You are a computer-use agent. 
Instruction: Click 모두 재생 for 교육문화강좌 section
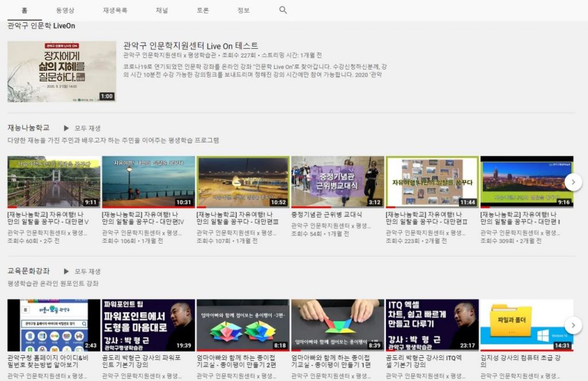coord(87,271)
